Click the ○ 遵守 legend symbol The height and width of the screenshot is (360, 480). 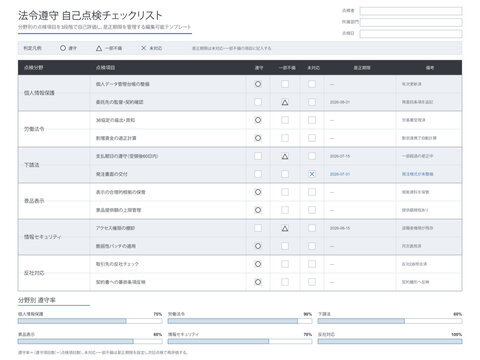63,48
